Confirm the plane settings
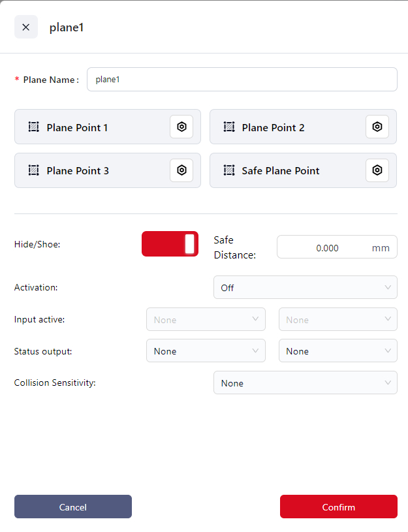This screenshot has width=408, height=532. 338,507
